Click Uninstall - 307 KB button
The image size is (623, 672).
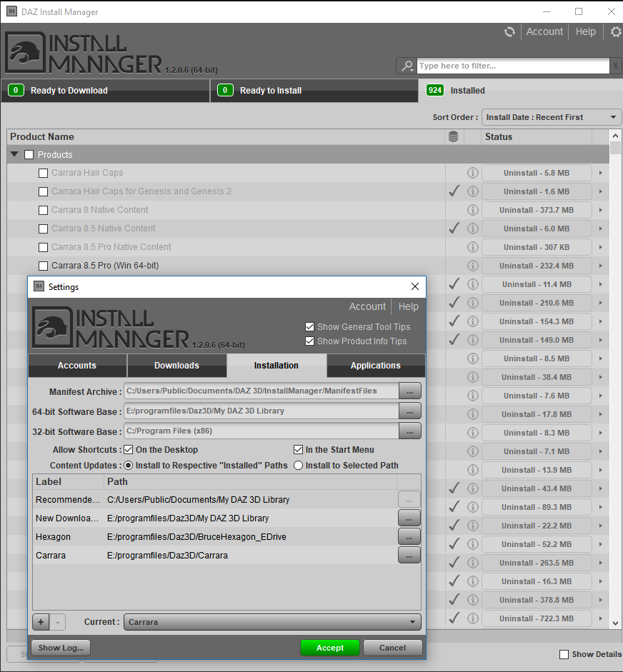[x=537, y=247]
